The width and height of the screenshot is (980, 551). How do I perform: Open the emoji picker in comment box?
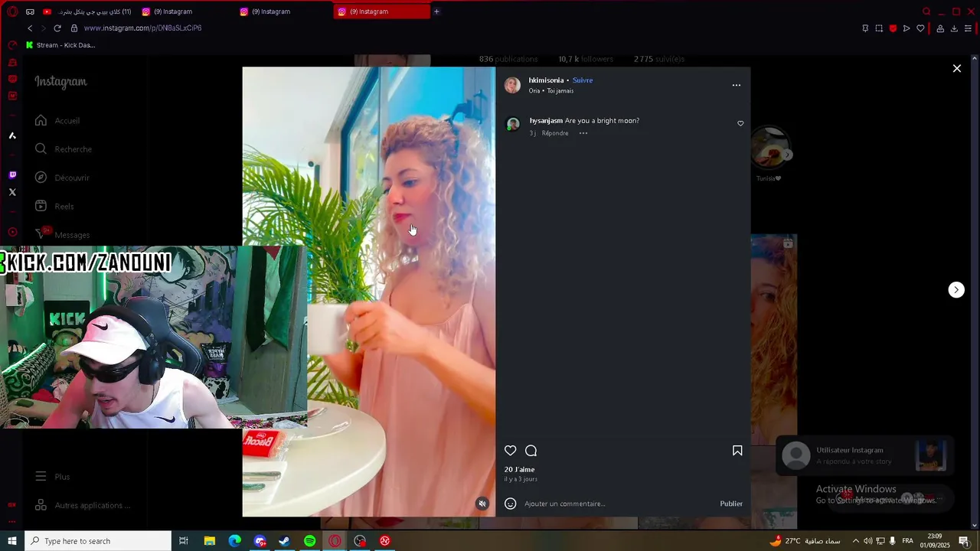tap(510, 504)
